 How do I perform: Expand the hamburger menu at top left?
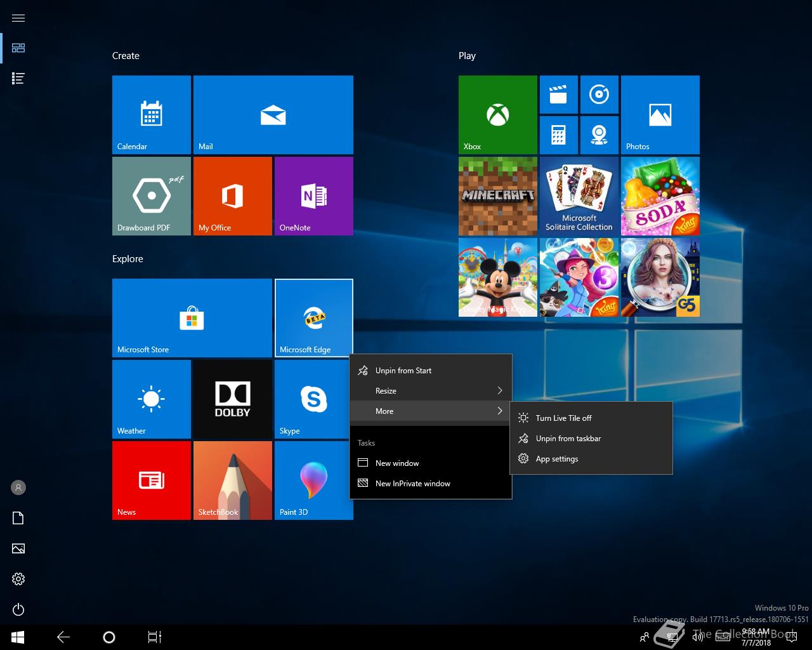pyautogui.click(x=18, y=18)
